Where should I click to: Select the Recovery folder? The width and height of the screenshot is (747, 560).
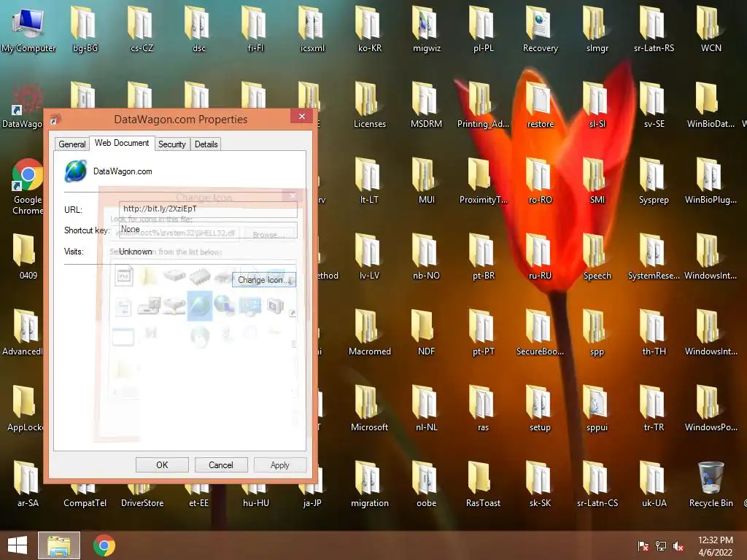tap(541, 29)
